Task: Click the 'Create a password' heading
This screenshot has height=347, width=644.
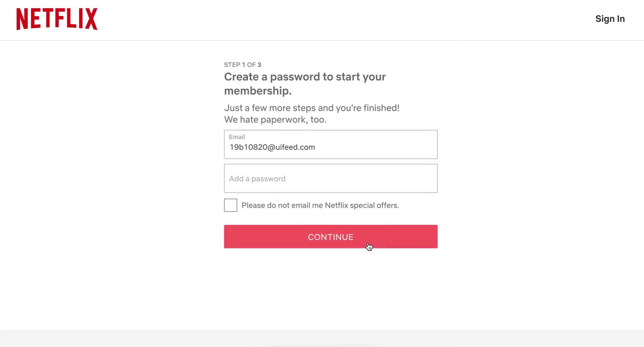Action: point(305,77)
